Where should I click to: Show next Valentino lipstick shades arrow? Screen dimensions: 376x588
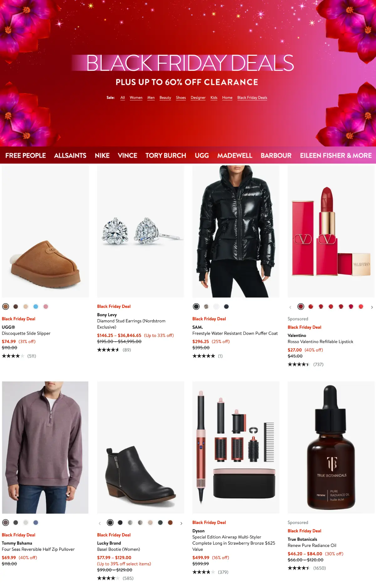pyautogui.click(x=372, y=307)
